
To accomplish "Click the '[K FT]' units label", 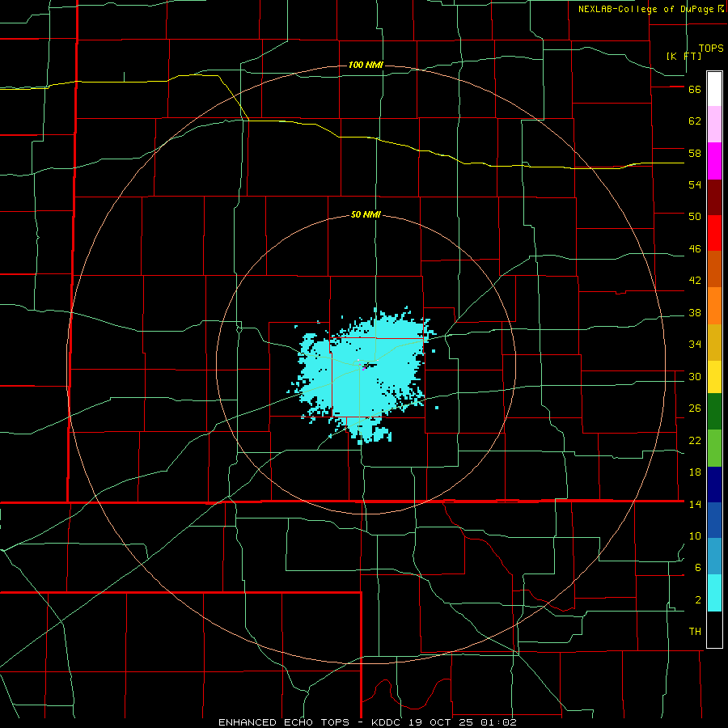I will point(684,56).
